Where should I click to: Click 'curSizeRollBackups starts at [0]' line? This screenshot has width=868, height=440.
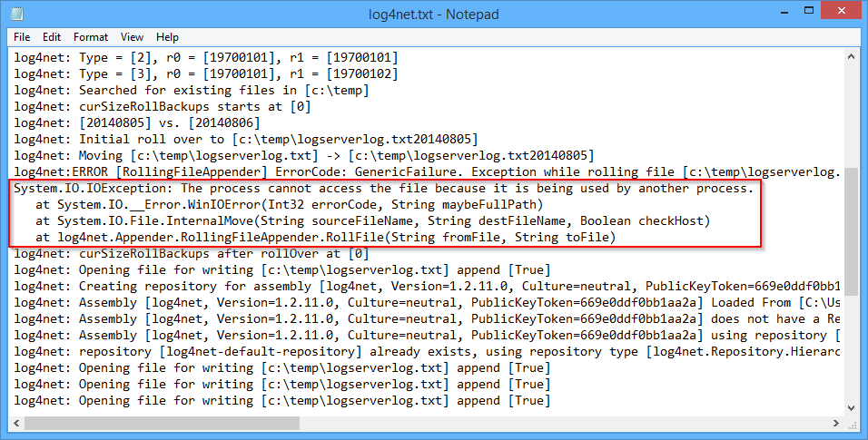tap(163, 106)
